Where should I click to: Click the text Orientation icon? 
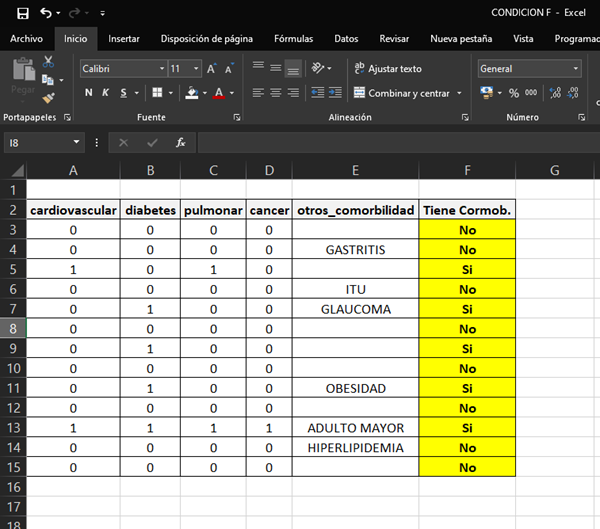(x=318, y=69)
